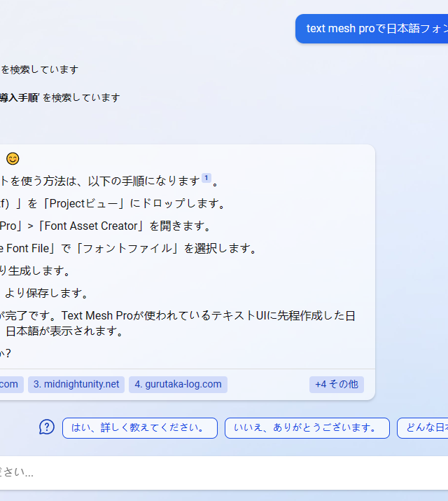
Task: Click the question mark chat bubble icon
Action: 47,427
